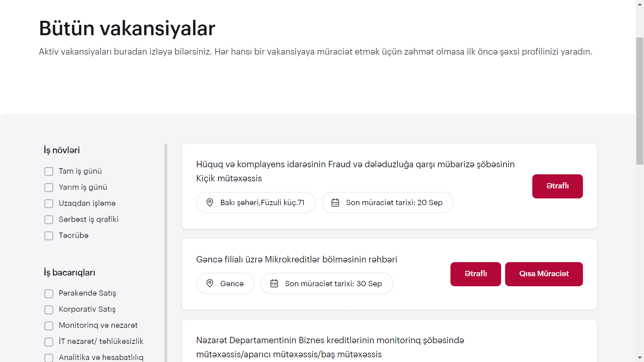This screenshot has width=644, height=362.
Task: Tick the Yarım iş günü checkbox
Action: tap(49, 187)
